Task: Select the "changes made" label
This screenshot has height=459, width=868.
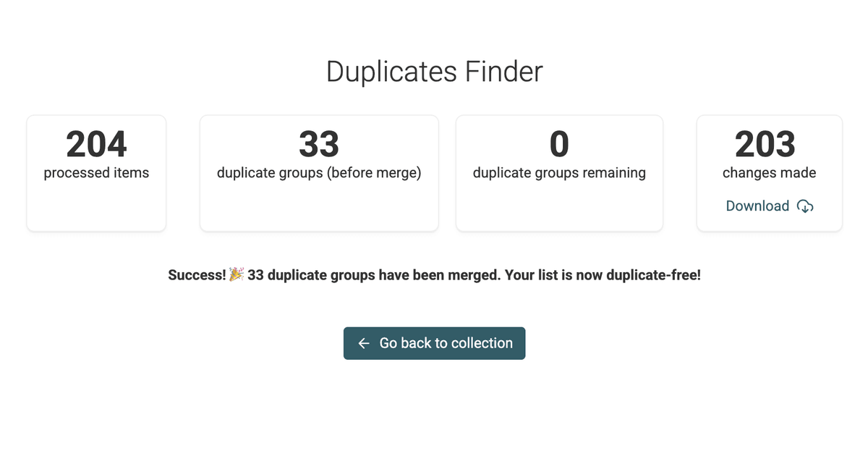Action: pyautogui.click(x=770, y=173)
